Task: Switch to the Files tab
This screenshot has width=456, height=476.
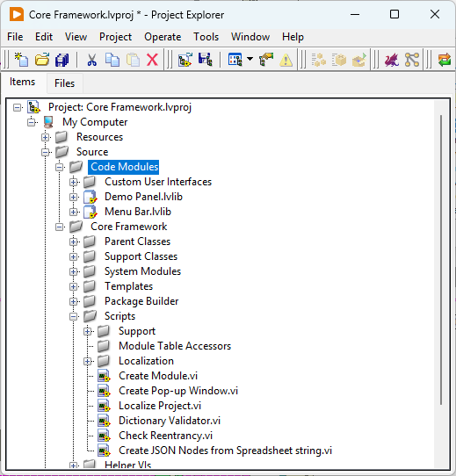Action: pyautogui.click(x=64, y=83)
